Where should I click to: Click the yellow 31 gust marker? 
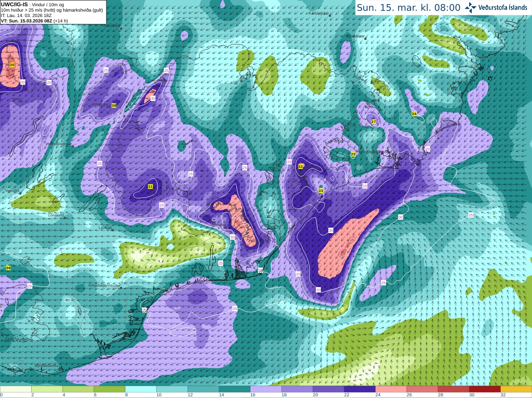pos(150,187)
